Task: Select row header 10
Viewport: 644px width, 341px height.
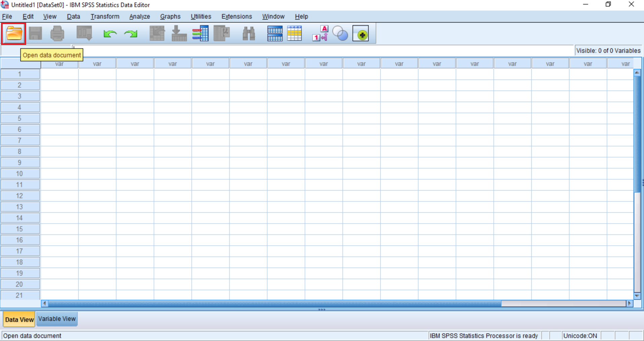Action: 20,174
